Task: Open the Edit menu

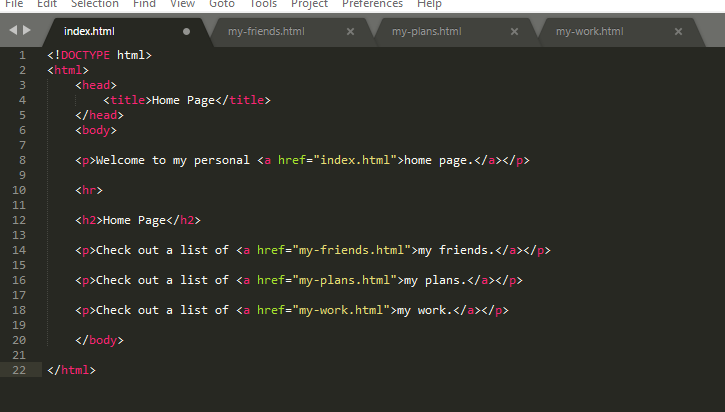Action: (x=47, y=4)
